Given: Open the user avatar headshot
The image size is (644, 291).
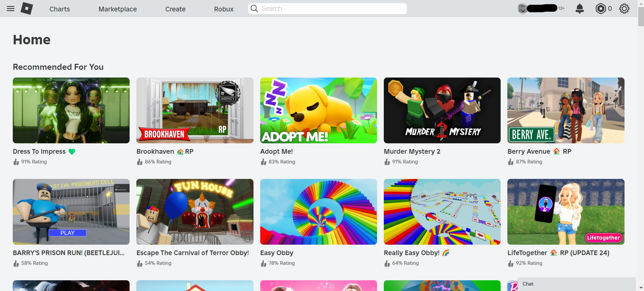Looking at the screenshot, I should click(522, 8).
